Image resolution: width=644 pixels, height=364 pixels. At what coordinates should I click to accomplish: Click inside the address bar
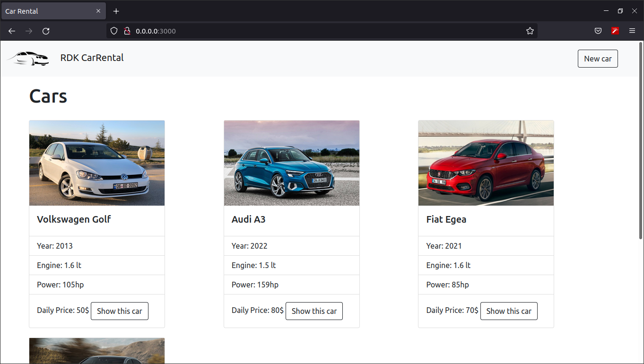click(284, 31)
